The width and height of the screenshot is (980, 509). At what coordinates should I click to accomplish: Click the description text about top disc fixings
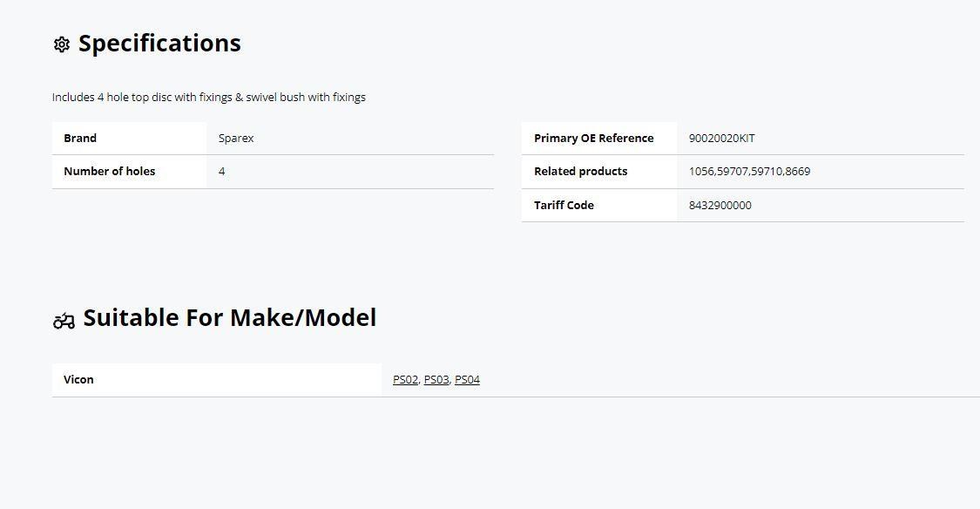pos(209,97)
